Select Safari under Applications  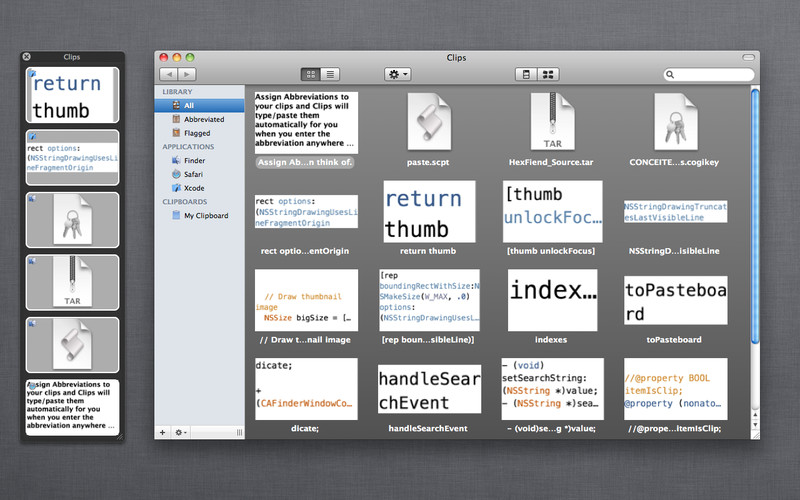pos(199,174)
